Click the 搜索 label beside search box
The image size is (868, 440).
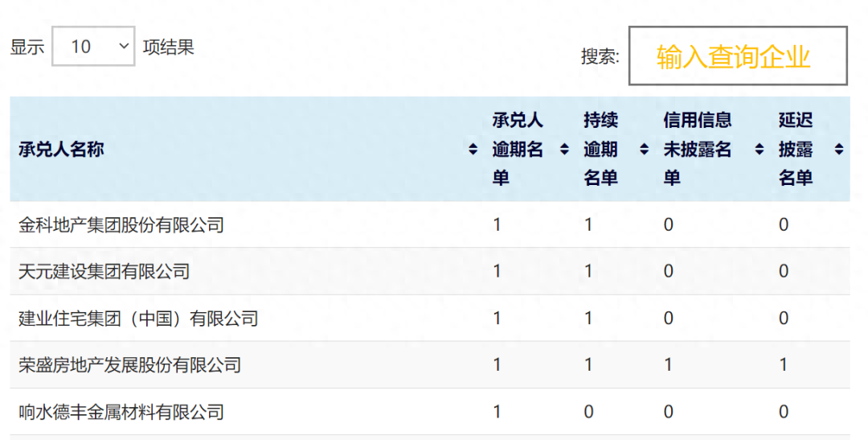coord(600,56)
